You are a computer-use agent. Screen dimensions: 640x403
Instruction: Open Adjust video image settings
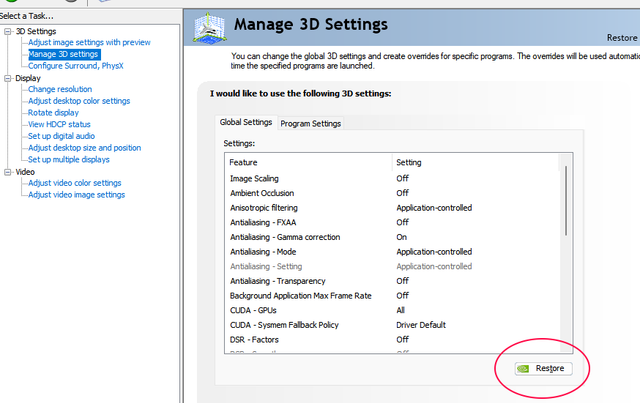tap(76, 195)
